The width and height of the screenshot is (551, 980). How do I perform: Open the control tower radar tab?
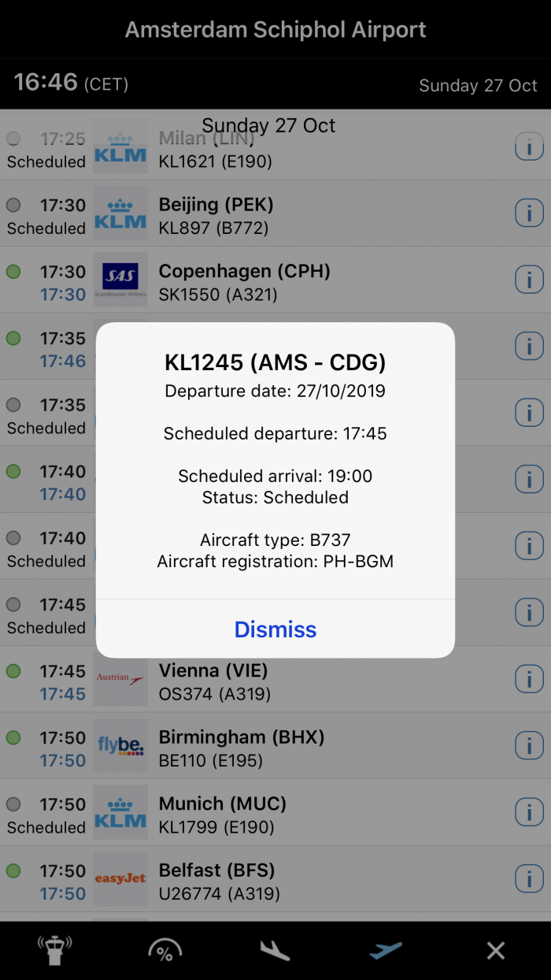point(55,951)
